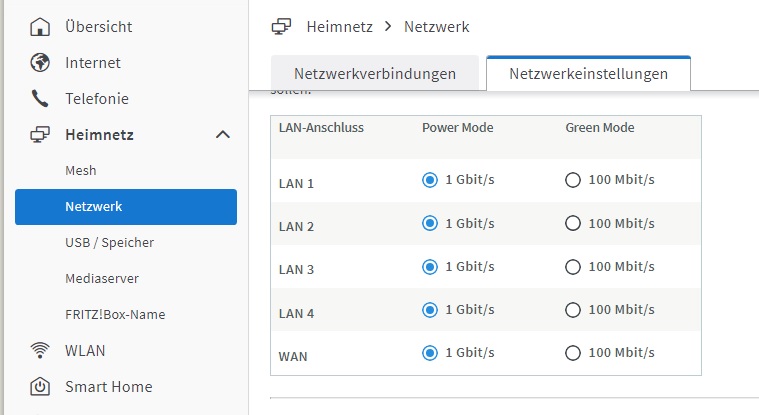Click the Heimnetz breadcrumb icon at top
Screen dimensions: 759x415
[282, 27]
